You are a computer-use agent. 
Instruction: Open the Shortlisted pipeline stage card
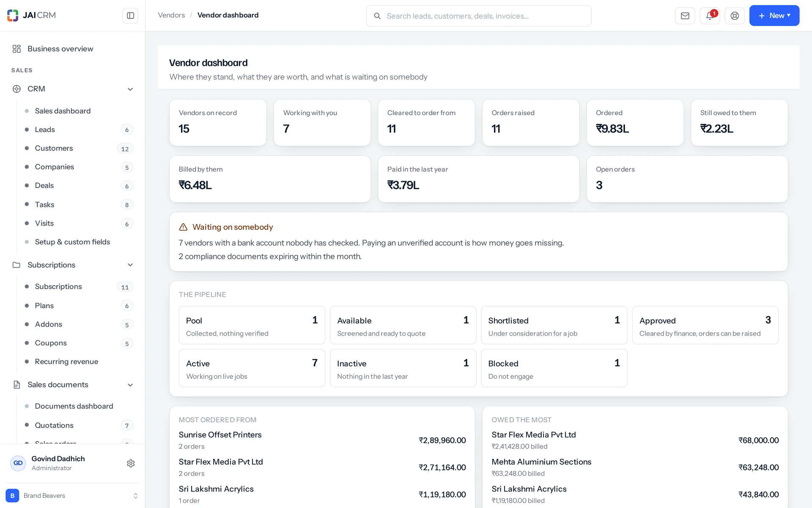[554, 325]
